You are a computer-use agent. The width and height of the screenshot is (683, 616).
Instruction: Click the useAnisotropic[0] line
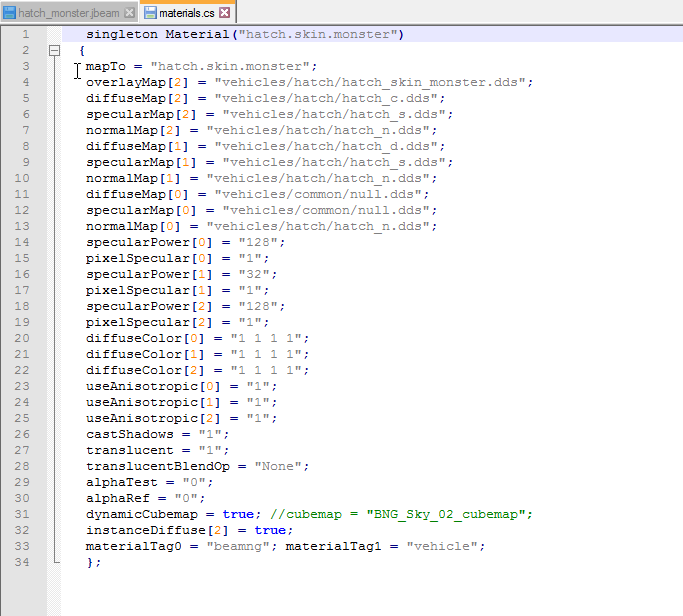181,386
